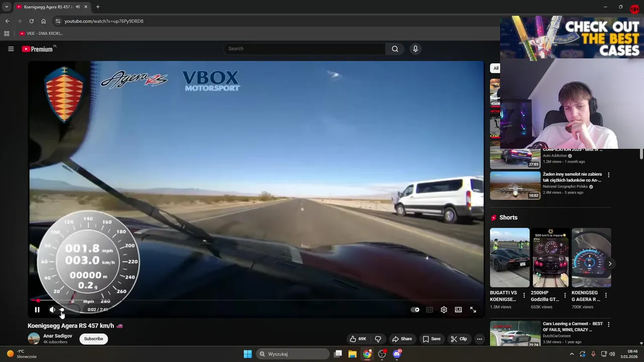The image size is (644, 362).
Task: Open the bookmarks bar apps grid icon
Action: point(7,33)
